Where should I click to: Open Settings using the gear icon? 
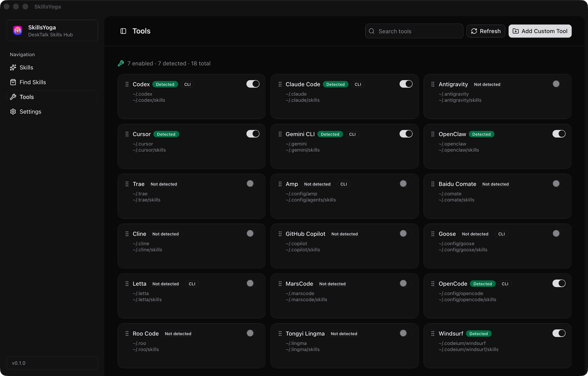point(13,111)
